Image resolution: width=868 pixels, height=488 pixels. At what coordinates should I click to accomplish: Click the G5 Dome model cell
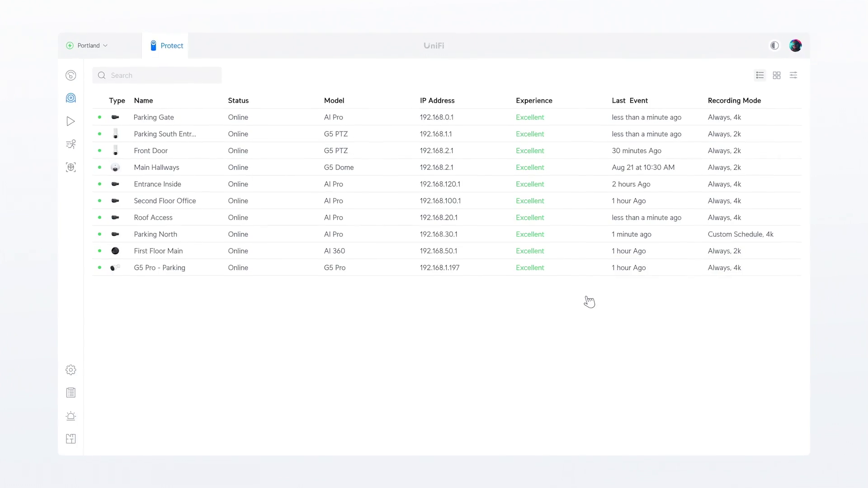pos(339,167)
